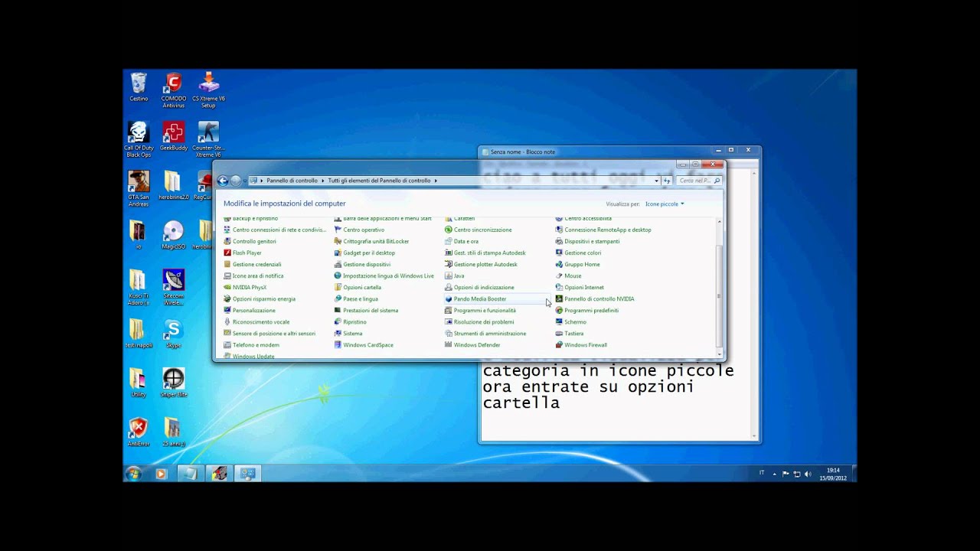Expand arrow after Tutti gli elementi breadcrumb

coord(436,181)
